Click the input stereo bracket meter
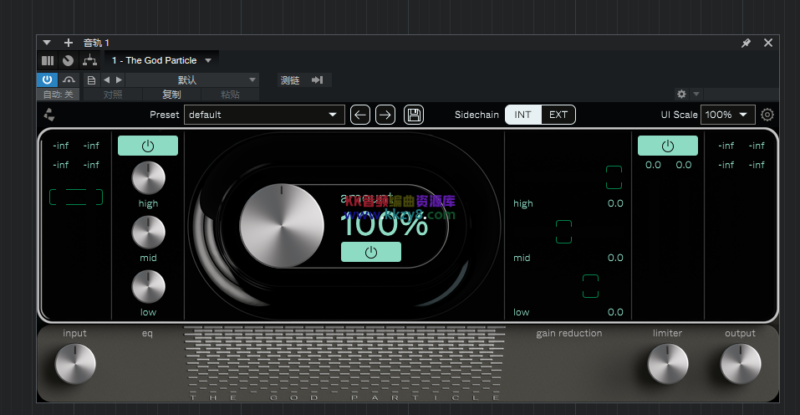Image resolution: width=800 pixels, height=415 pixels. click(x=76, y=197)
